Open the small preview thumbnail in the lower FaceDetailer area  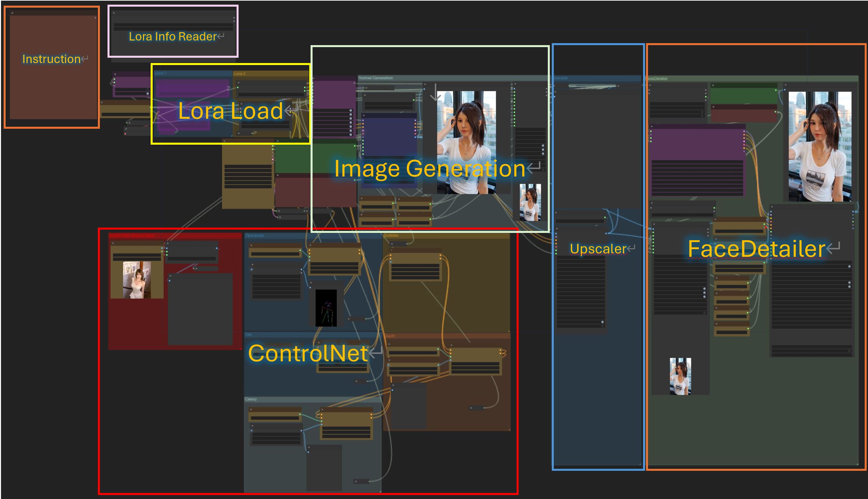[x=680, y=376]
